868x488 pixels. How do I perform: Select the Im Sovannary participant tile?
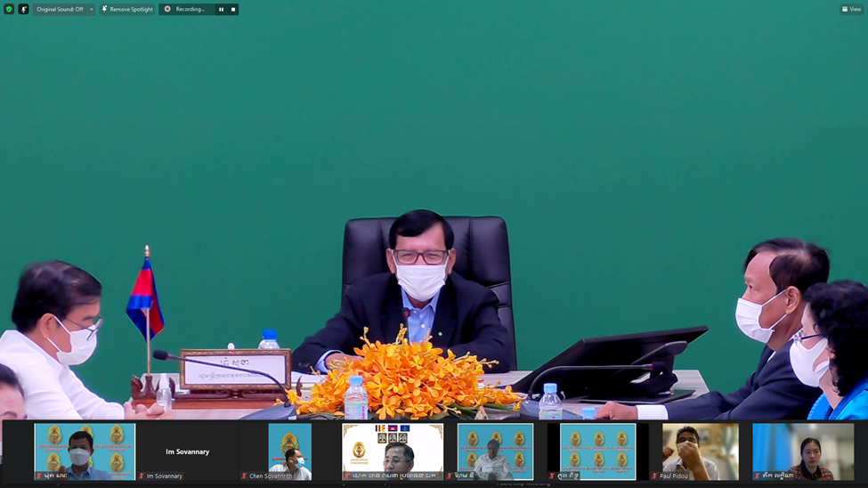point(187,451)
